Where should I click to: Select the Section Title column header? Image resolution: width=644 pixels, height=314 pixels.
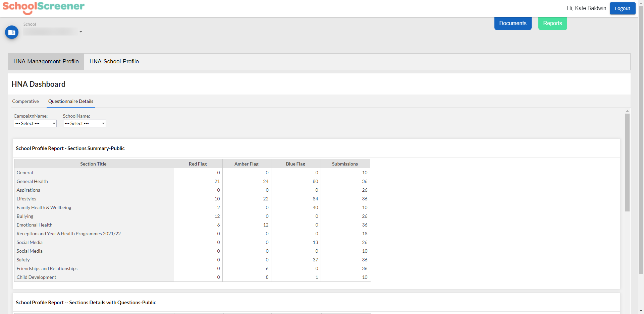tap(93, 164)
